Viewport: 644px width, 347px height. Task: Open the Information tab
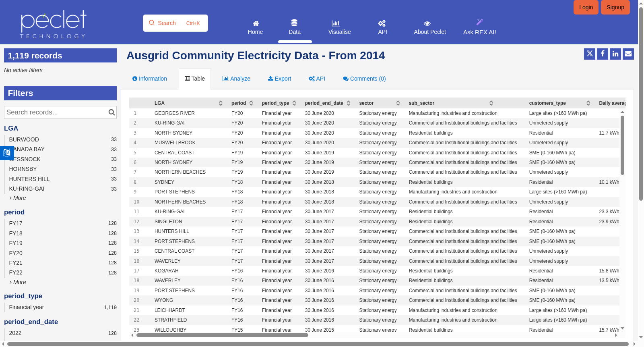point(150,79)
